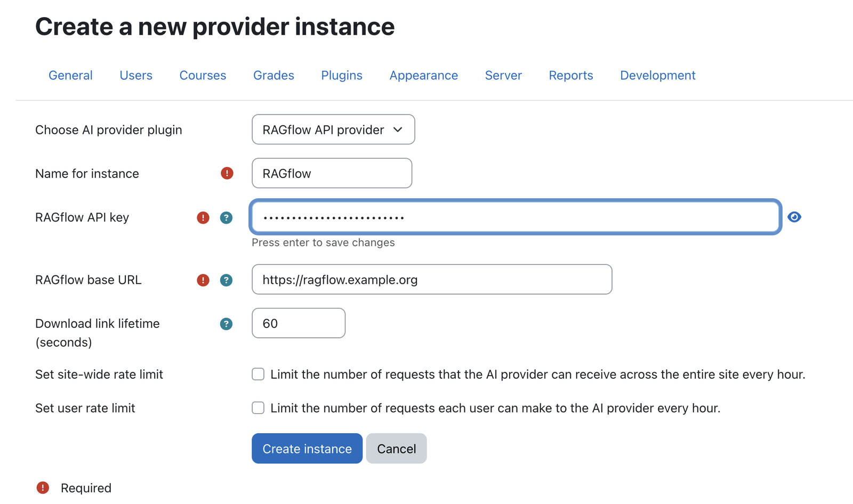Image resolution: width=853 pixels, height=504 pixels.
Task: Click required icon beside RAGflow base URL
Action: click(x=203, y=280)
